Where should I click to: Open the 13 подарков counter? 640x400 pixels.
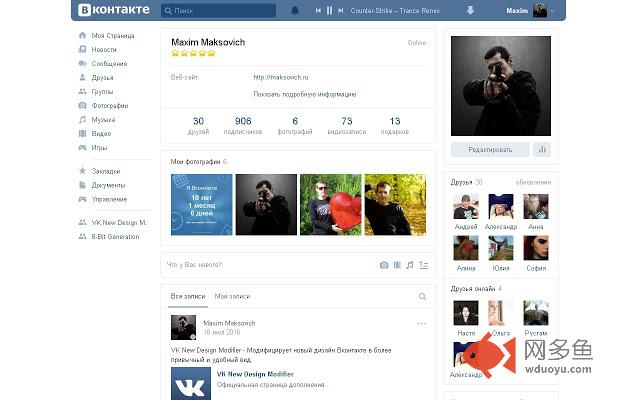pyautogui.click(x=395, y=125)
